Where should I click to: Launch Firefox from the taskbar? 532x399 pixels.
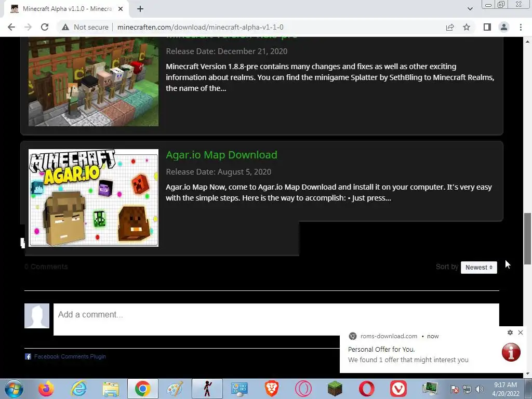(46, 389)
